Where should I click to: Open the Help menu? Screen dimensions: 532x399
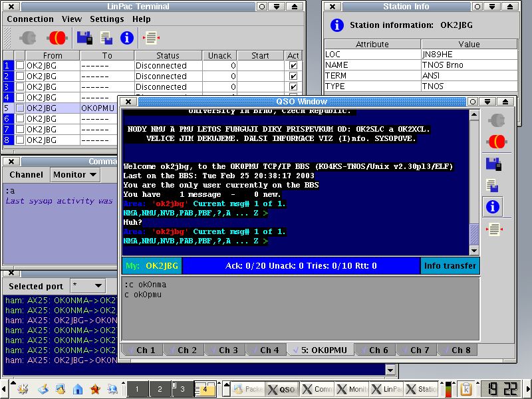click(142, 19)
